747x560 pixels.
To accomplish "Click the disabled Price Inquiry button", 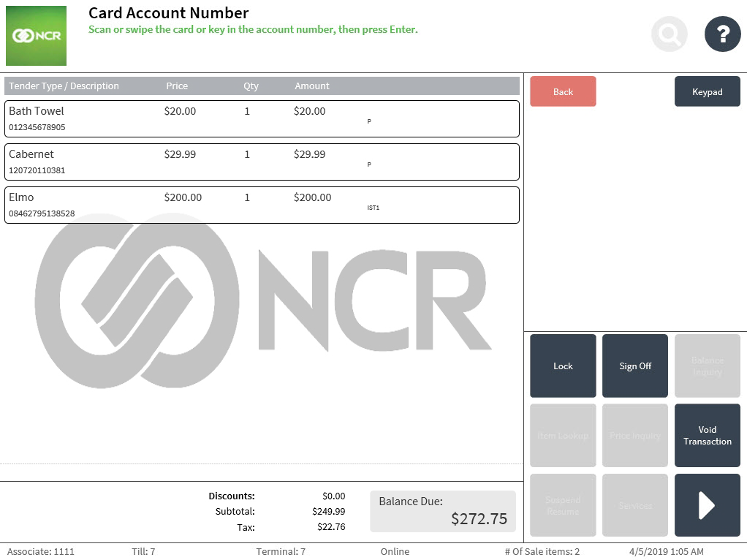I will (x=635, y=435).
